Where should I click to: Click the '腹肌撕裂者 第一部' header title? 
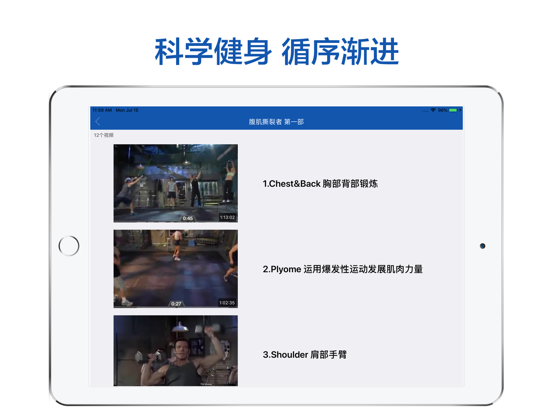pyautogui.click(x=276, y=122)
